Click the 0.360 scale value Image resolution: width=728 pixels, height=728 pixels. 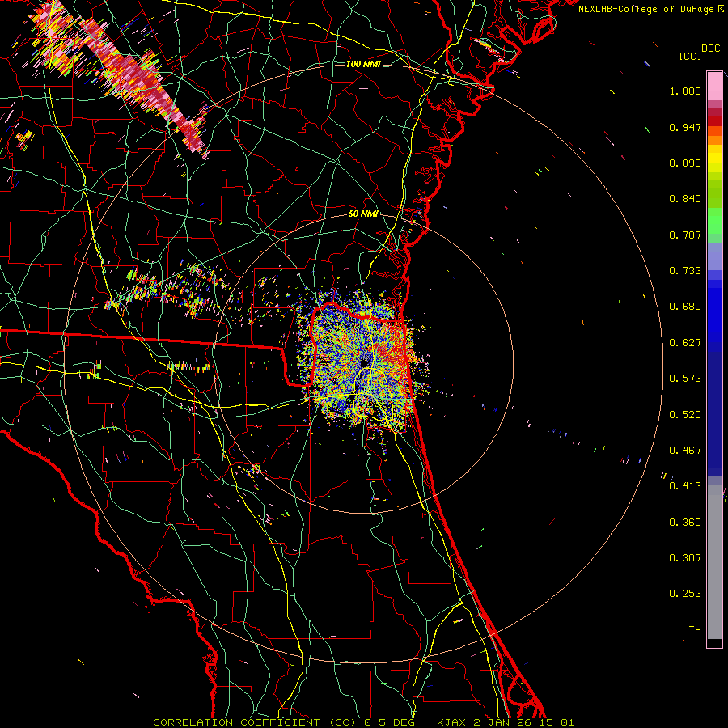tap(685, 523)
